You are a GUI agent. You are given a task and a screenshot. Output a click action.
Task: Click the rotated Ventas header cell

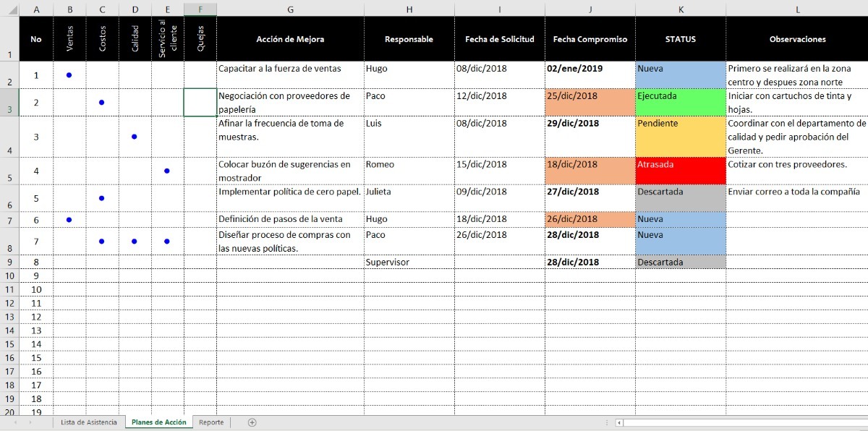click(69, 39)
